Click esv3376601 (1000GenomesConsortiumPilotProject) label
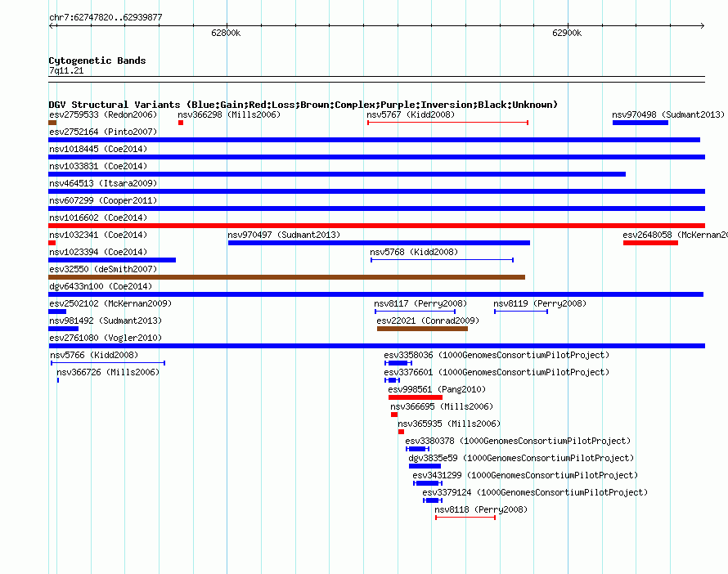 (x=497, y=372)
